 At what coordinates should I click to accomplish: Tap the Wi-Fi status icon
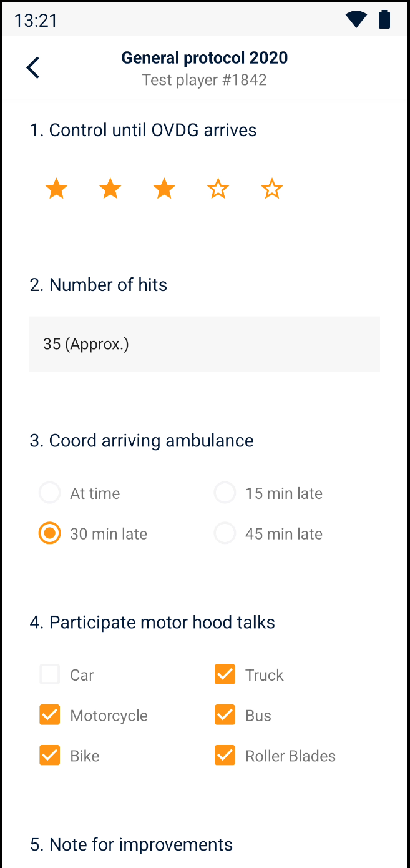[x=356, y=20]
